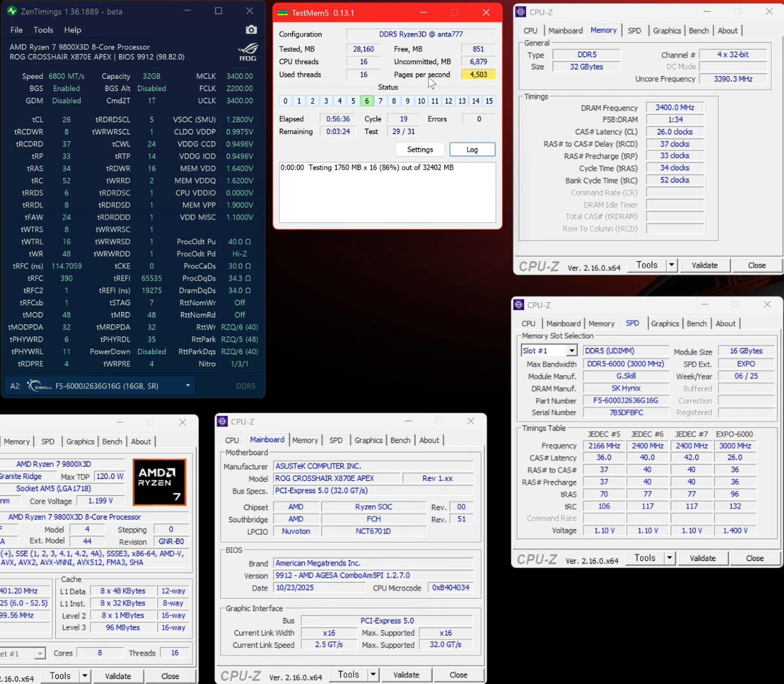Select status thread box number 0
The image size is (784, 684).
point(286,101)
